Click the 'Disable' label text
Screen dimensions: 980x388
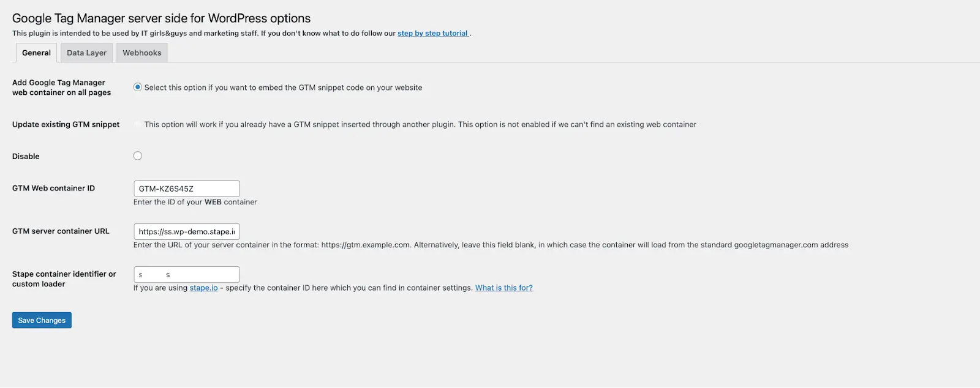pyautogui.click(x=26, y=156)
